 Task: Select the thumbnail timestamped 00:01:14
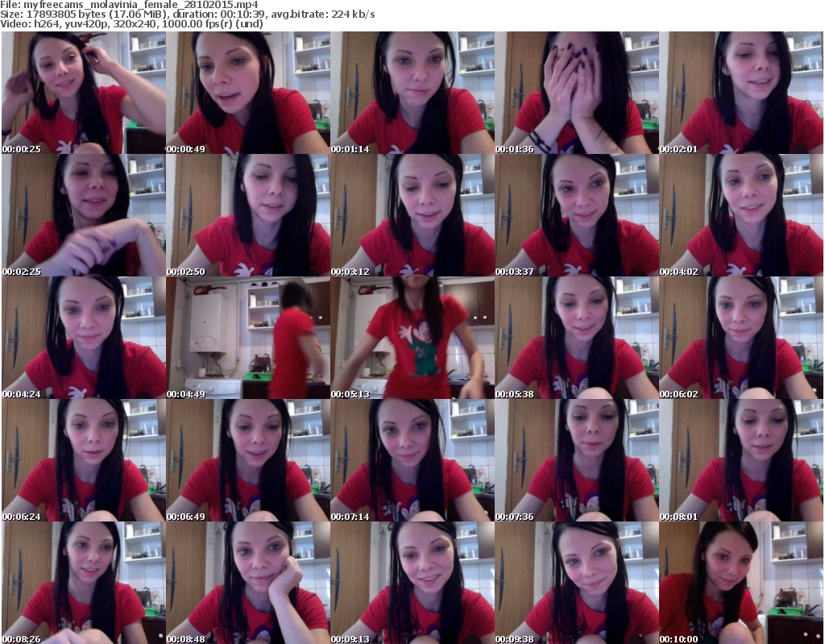(412, 93)
